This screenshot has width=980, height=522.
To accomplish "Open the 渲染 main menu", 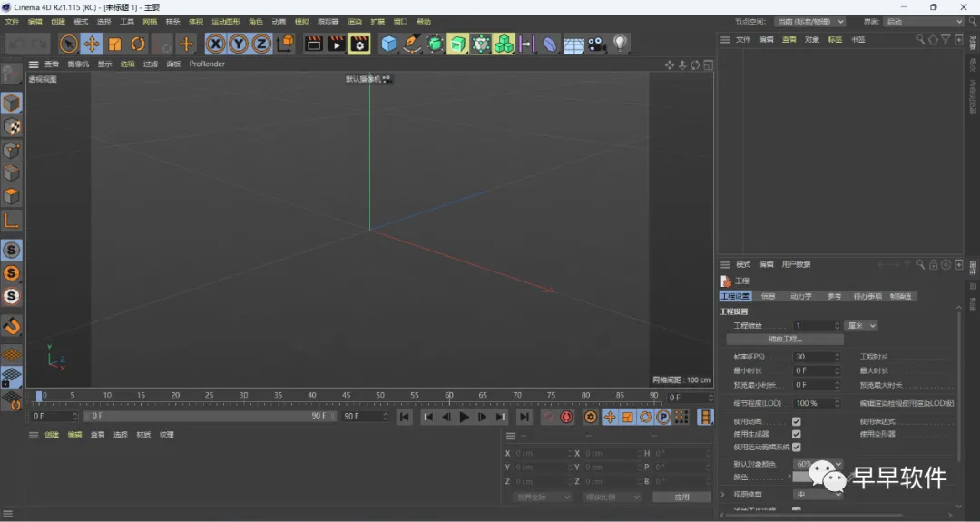I will point(355,21).
